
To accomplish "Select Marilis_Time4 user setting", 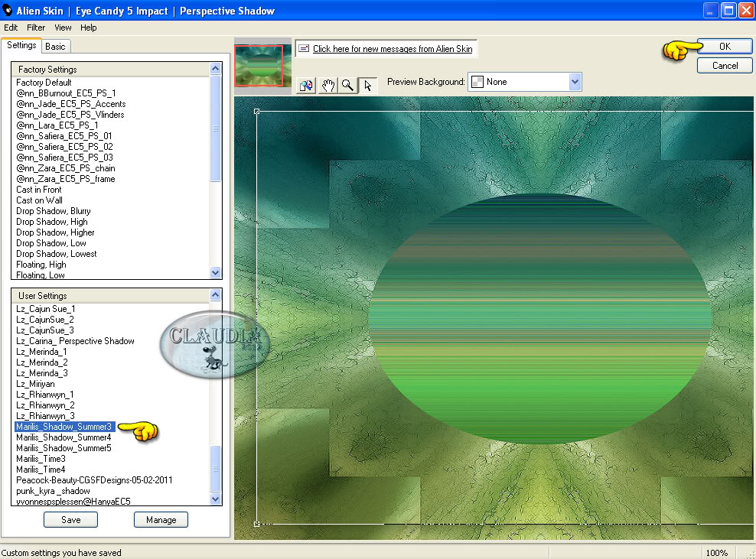I will point(41,470).
